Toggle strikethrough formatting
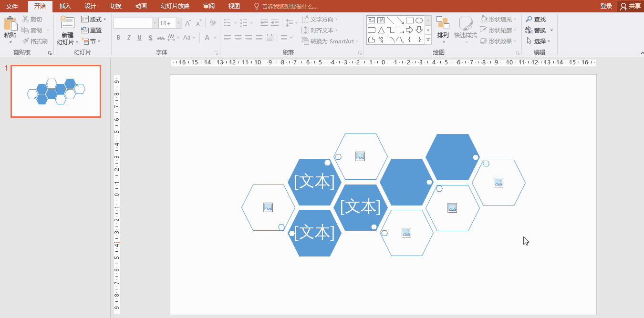 click(161, 38)
